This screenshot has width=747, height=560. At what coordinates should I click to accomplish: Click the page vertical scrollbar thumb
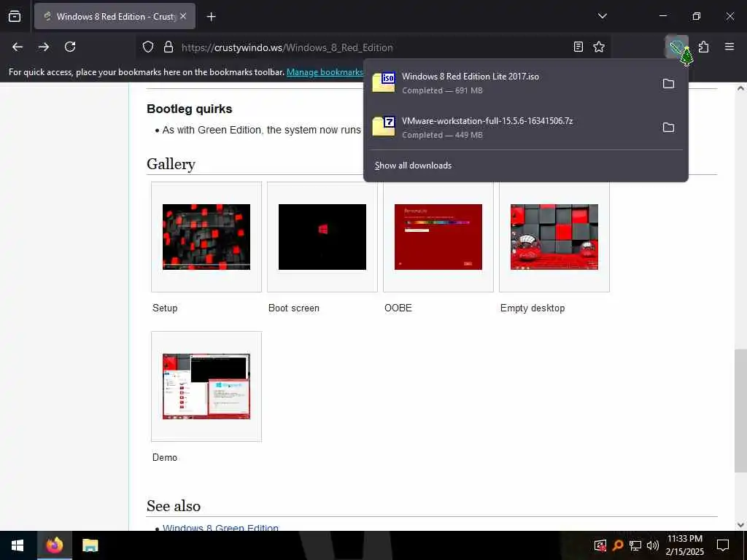(x=740, y=411)
